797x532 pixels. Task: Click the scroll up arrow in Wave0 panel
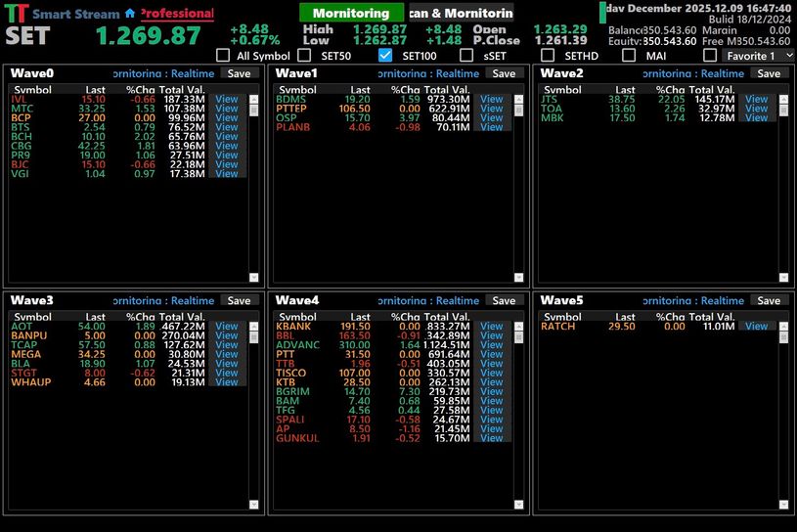click(x=254, y=91)
